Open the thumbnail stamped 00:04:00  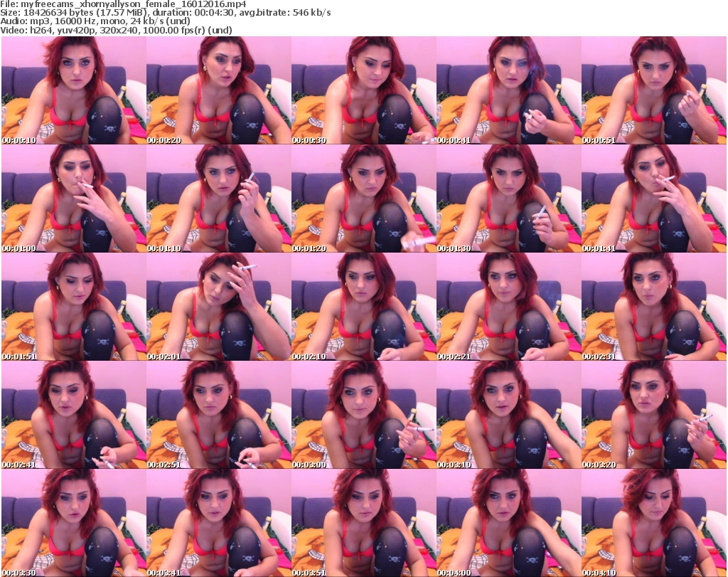pos(509,523)
